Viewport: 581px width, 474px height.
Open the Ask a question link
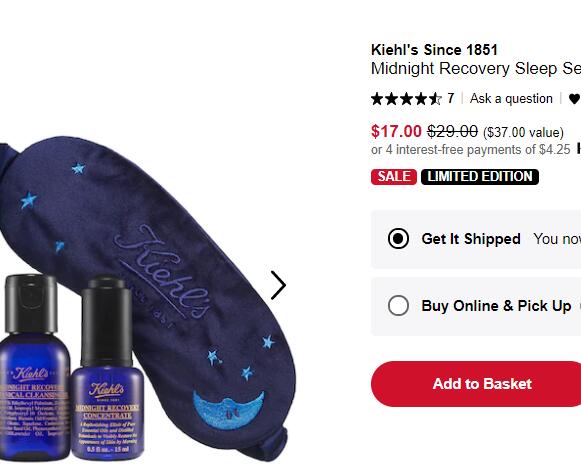coord(511,99)
